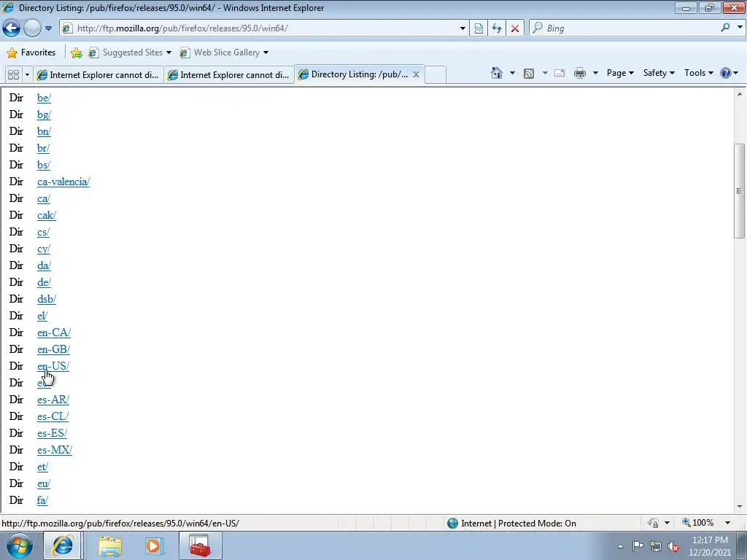Click the Home page icon
The image size is (747, 560).
tap(497, 73)
